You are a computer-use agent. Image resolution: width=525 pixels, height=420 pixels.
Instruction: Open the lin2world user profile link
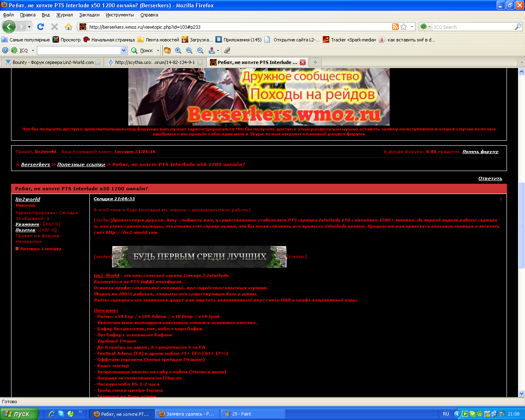[28, 199]
